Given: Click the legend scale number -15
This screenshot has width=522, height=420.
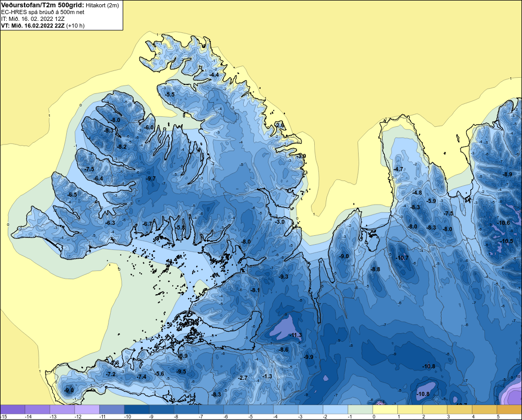Looking at the screenshot, I should 4,416.
